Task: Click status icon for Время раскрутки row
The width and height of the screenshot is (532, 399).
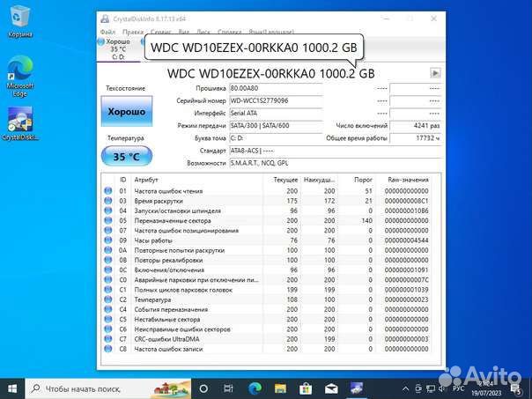Action: [x=108, y=201]
